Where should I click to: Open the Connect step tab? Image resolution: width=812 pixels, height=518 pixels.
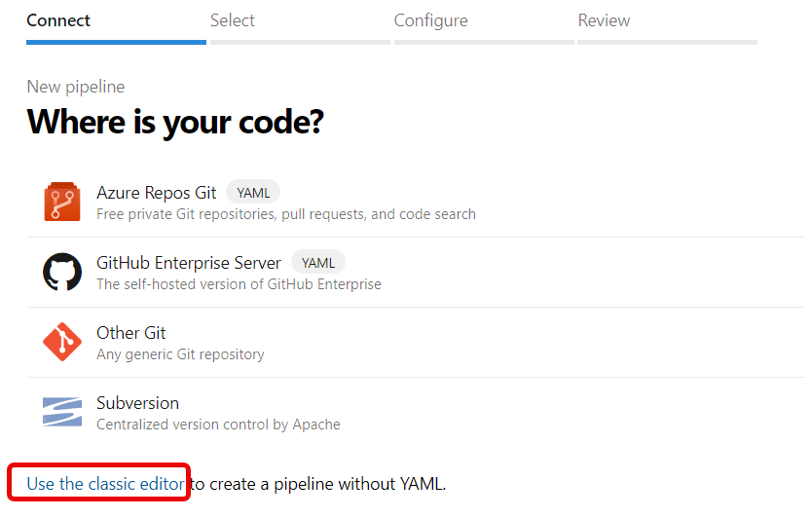(58, 20)
